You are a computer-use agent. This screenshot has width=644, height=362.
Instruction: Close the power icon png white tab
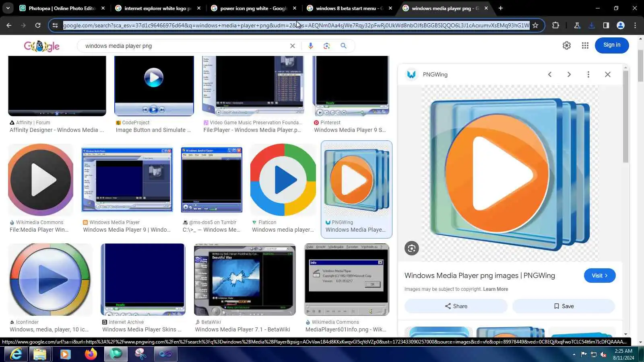[x=295, y=8]
